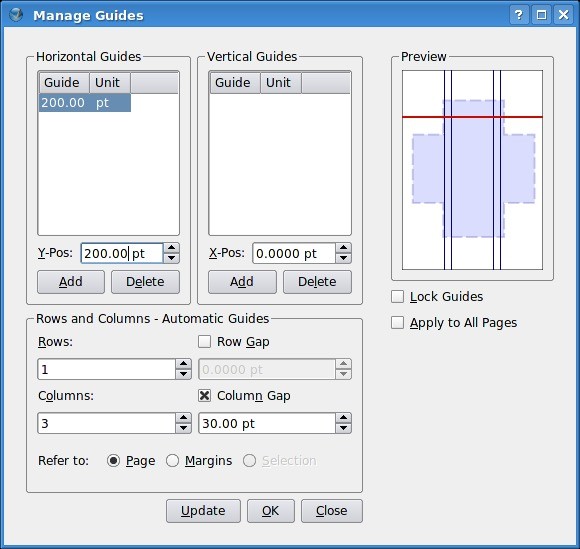Click the Update button
Viewport: 580px width, 549px height.
203,511
